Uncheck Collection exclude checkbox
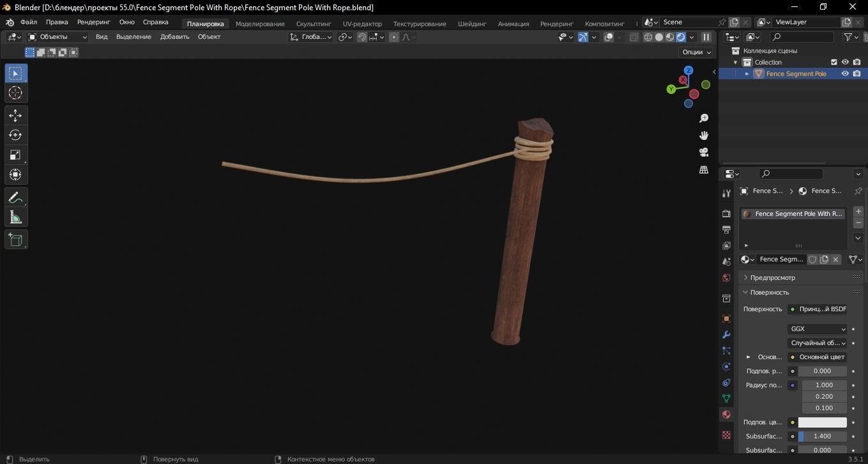This screenshot has height=464, width=868. tap(834, 62)
